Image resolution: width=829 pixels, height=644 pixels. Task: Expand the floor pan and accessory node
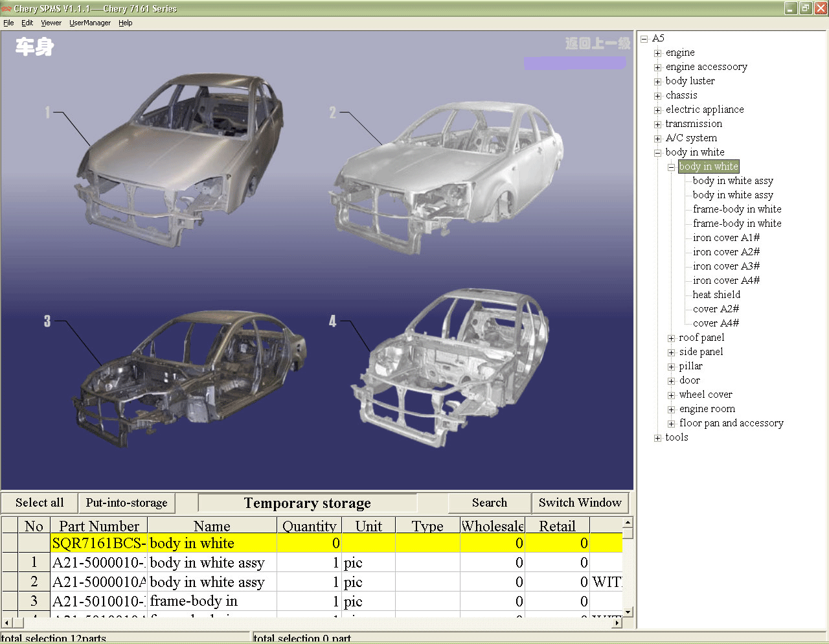coord(672,424)
